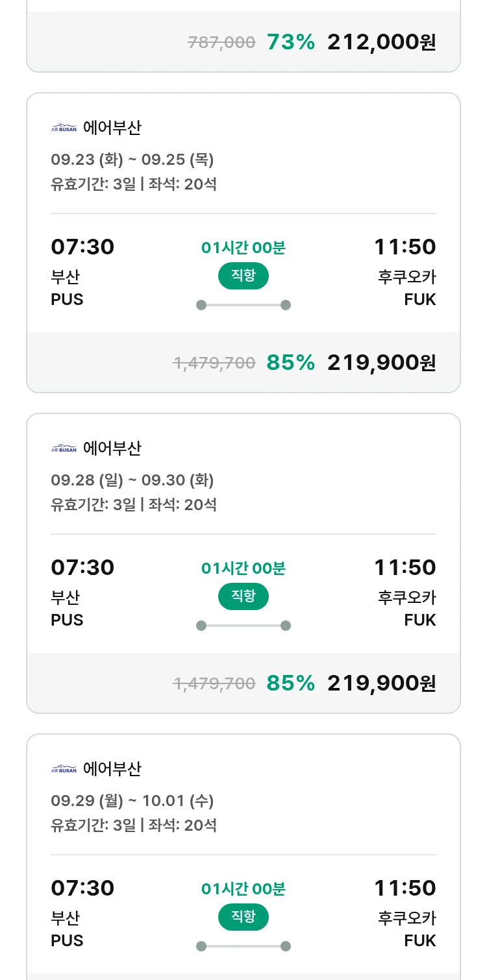Select 219,900원 price on 09.23 flight
This screenshot has height=980, width=487.
[x=381, y=363]
